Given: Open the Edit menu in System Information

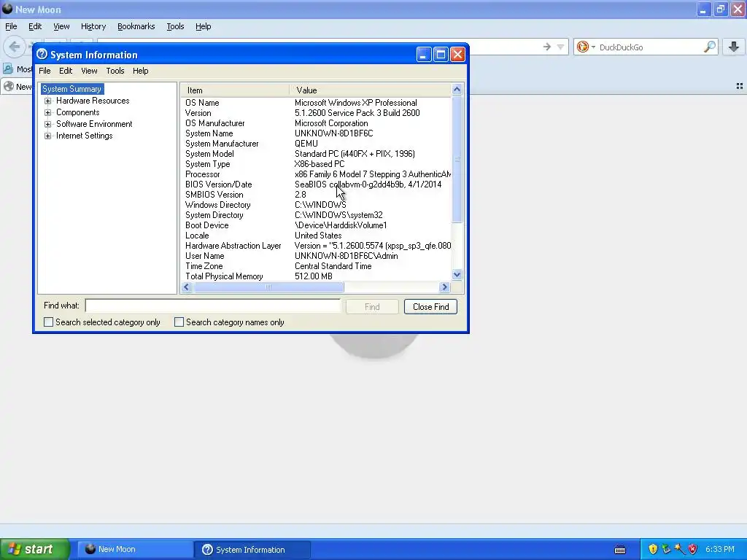Looking at the screenshot, I should (66, 71).
